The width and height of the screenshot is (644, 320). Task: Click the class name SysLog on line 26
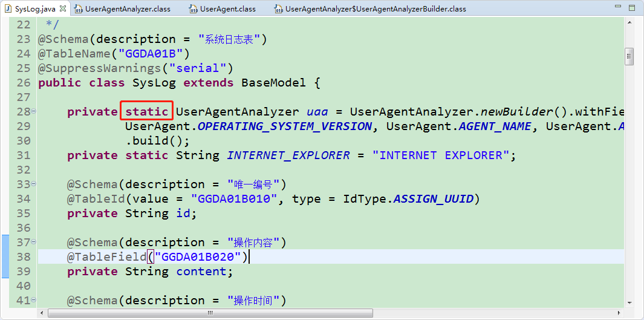point(154,82)
